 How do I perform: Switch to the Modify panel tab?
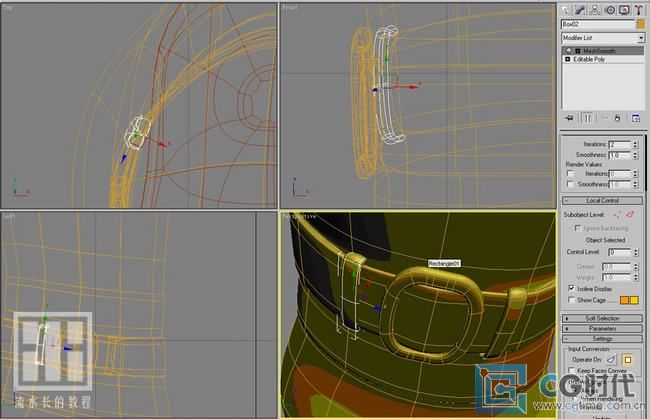(580, 8)
